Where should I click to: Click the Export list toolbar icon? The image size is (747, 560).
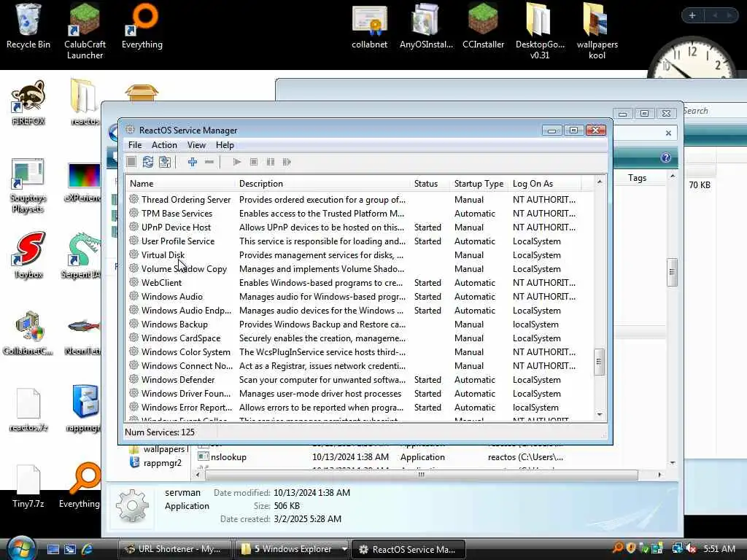coord(165,162)
